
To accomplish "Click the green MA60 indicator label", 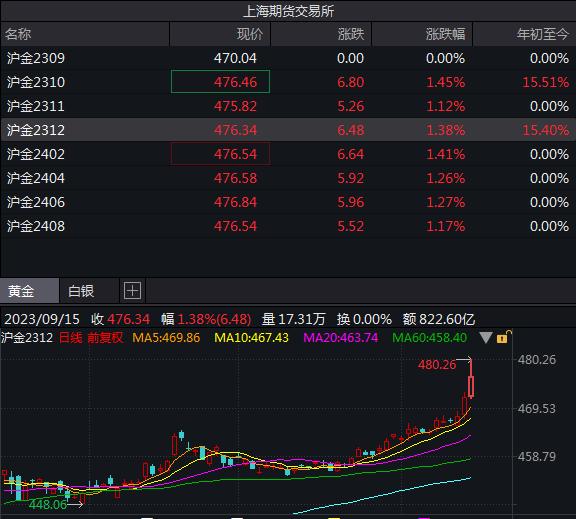I will (x=429, y=338).
